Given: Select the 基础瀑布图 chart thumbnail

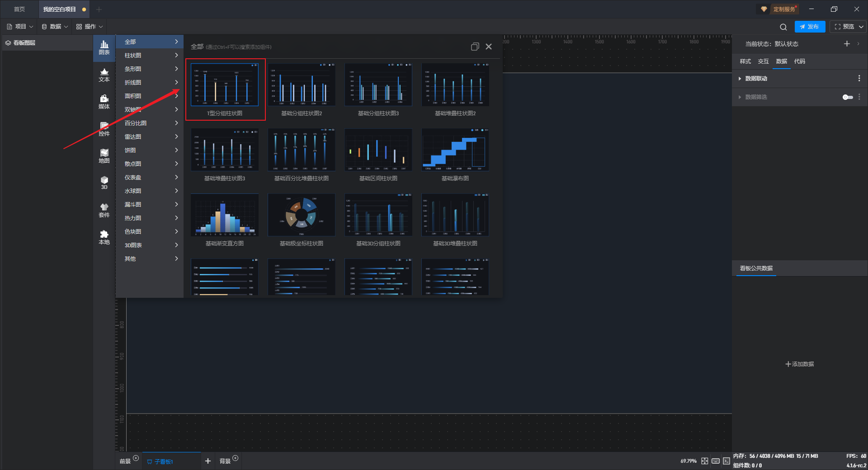Looking at the screenshot, I should [x=455, y=150].
